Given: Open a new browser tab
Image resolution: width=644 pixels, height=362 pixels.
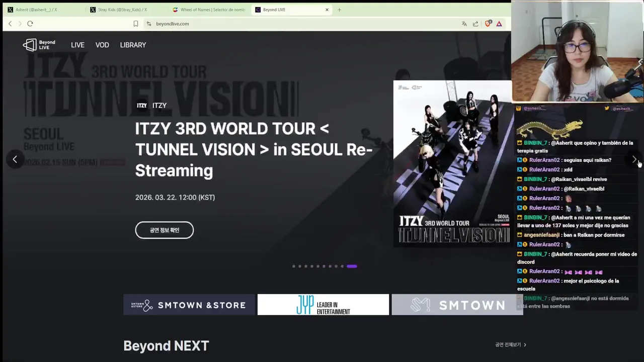Looking at the screenshot, I should click(339, 10).
